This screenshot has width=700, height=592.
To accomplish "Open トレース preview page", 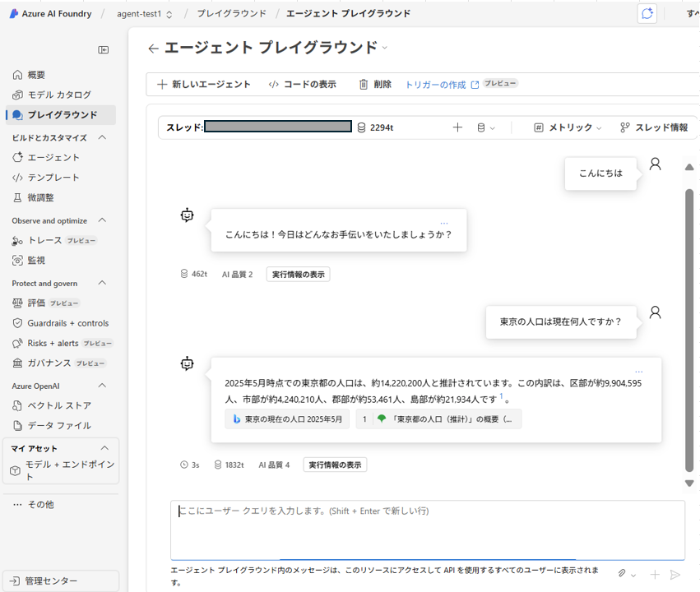I will pyautogui.click(x=60, y=240).
